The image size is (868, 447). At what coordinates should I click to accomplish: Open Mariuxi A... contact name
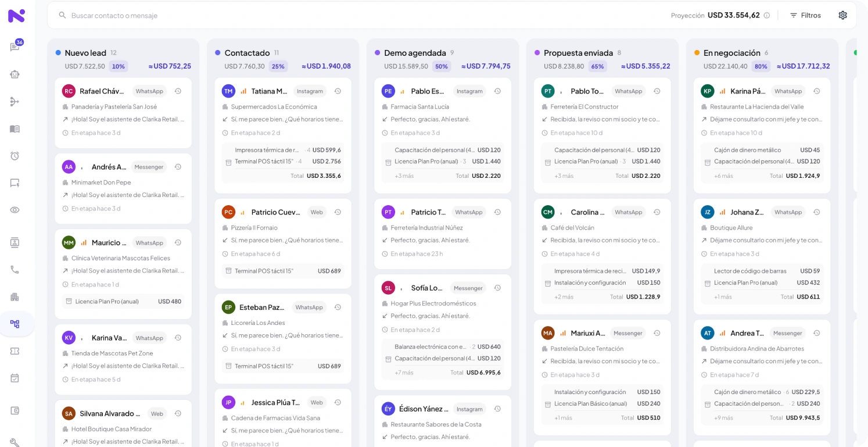(588, 334)
